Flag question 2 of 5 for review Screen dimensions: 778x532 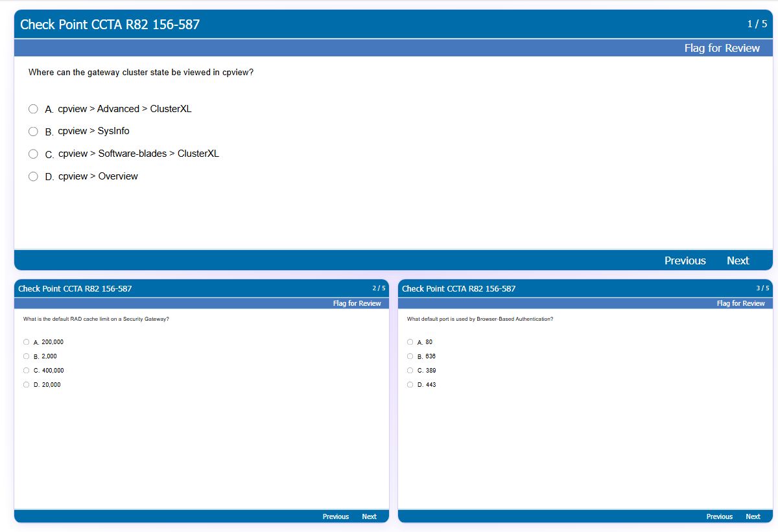point(357,303)
